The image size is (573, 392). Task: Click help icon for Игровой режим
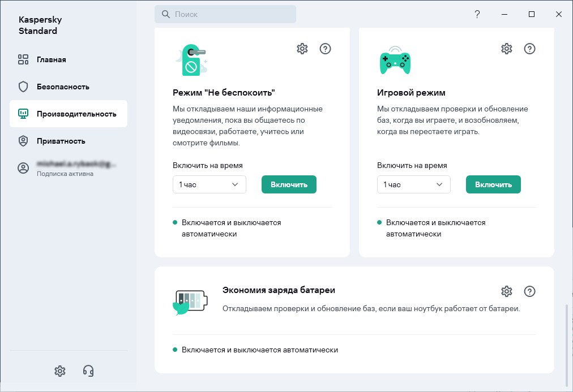pos(529,49)
